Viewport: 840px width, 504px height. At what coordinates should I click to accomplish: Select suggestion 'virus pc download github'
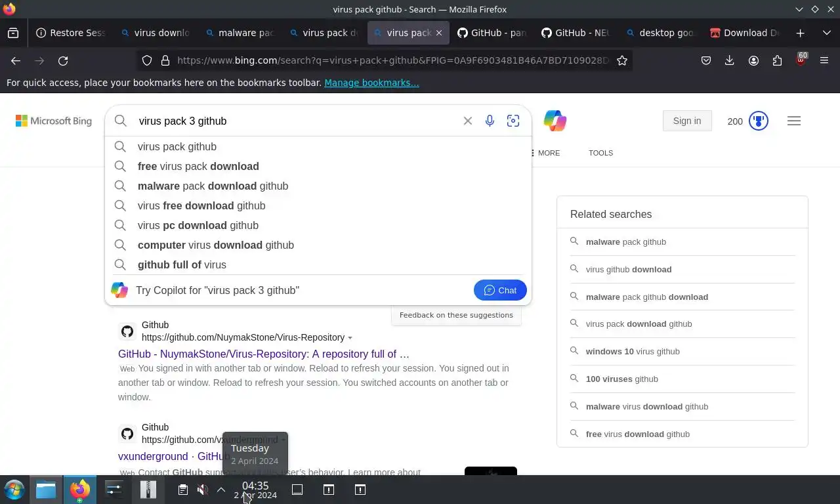318,226
